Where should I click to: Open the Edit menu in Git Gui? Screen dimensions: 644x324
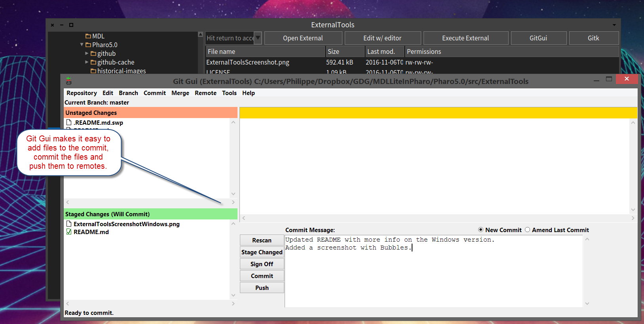[x=108, y=93]
